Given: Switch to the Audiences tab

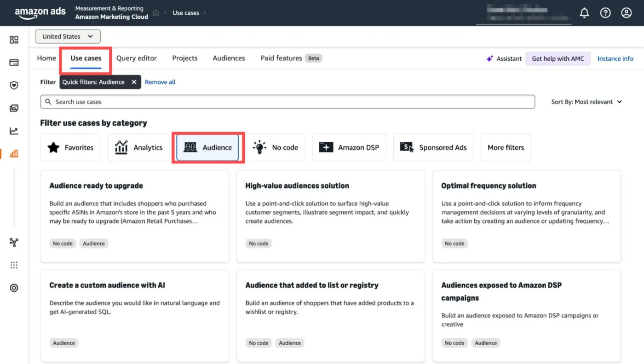Looking at the screenshot, I should click(229, 58).
